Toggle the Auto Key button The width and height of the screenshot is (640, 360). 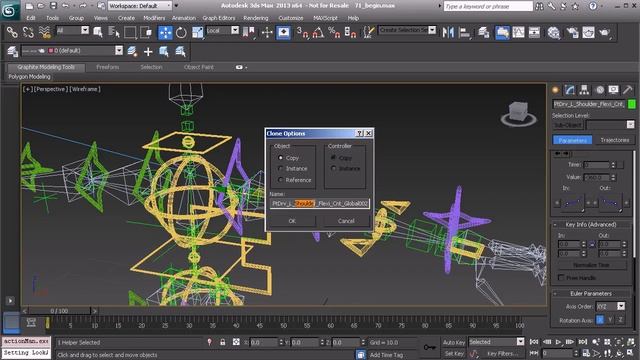coord(453,342)
